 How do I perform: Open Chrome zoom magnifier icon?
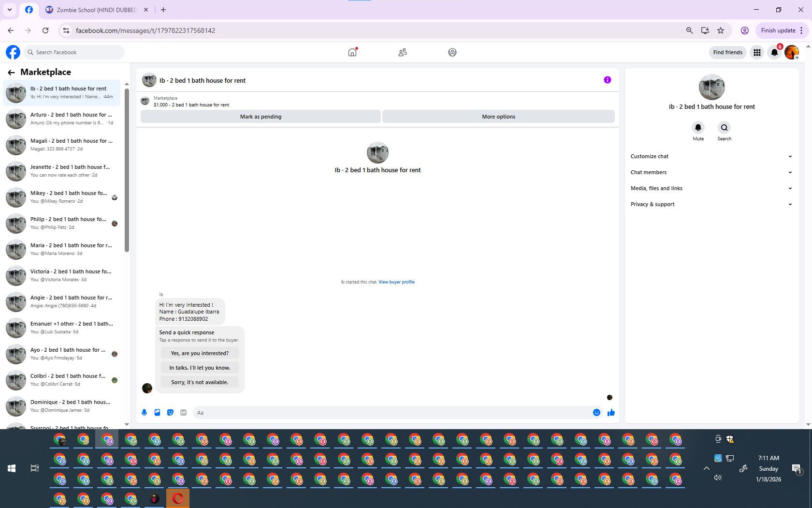pos(690,30)
